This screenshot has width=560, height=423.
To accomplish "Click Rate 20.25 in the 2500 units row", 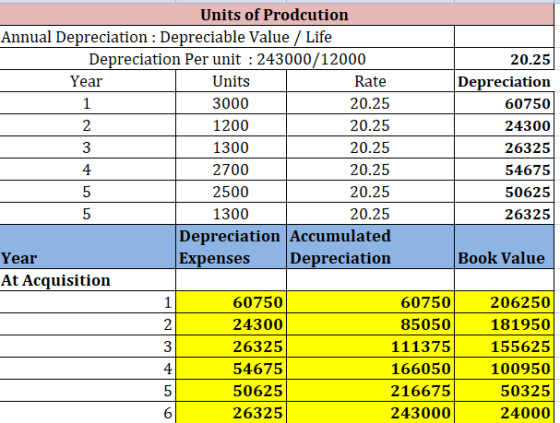I will tap(370, 191).
